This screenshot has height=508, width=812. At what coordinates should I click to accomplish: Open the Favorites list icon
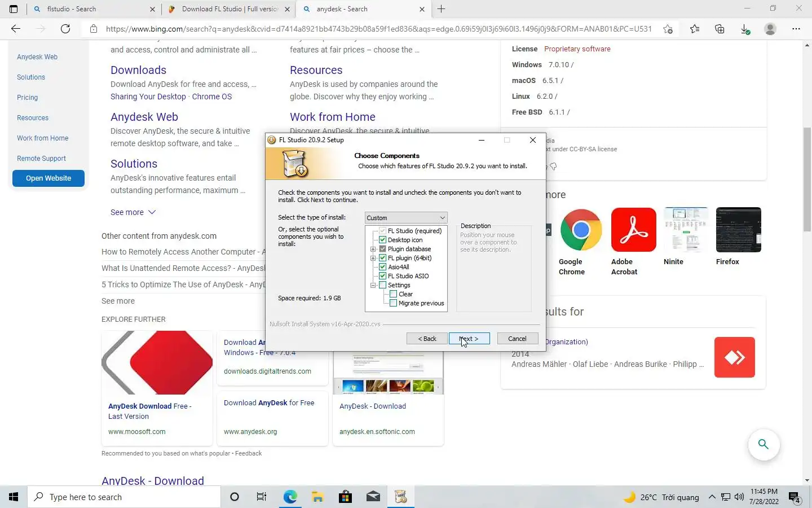click(695, 29)
